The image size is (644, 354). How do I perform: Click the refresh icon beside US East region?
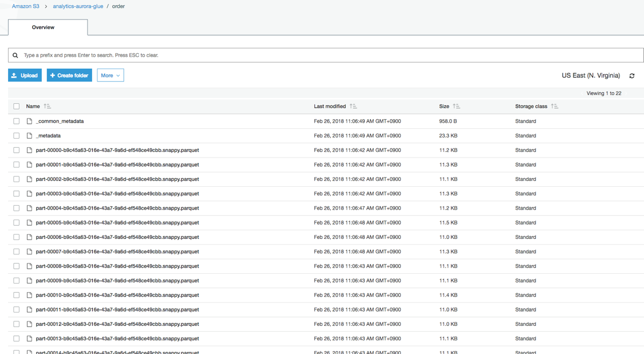[631, 76]
